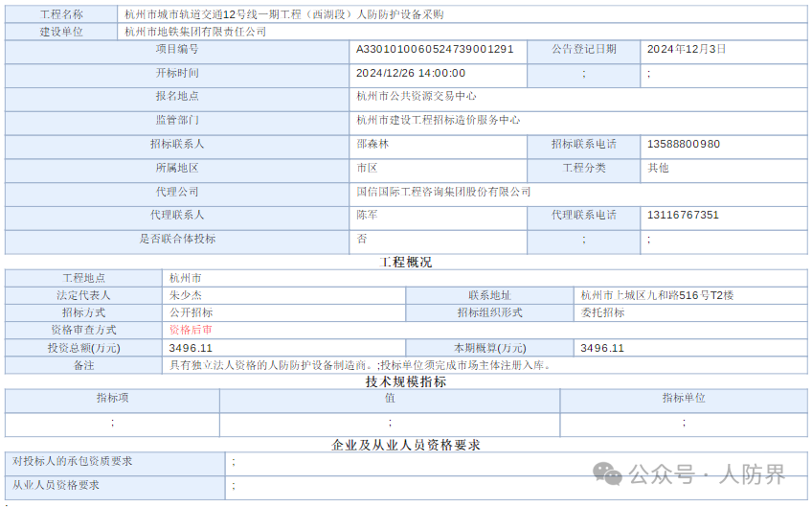Screen dimensions: 812x507
Task: Click the 工程名称 label cell
Action: [x=61, y=14]
